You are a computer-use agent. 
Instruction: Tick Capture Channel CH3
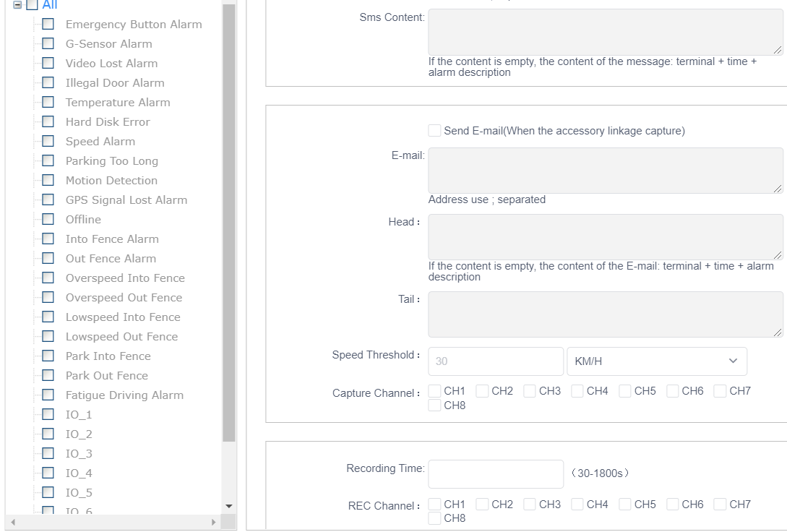point(530,391)
